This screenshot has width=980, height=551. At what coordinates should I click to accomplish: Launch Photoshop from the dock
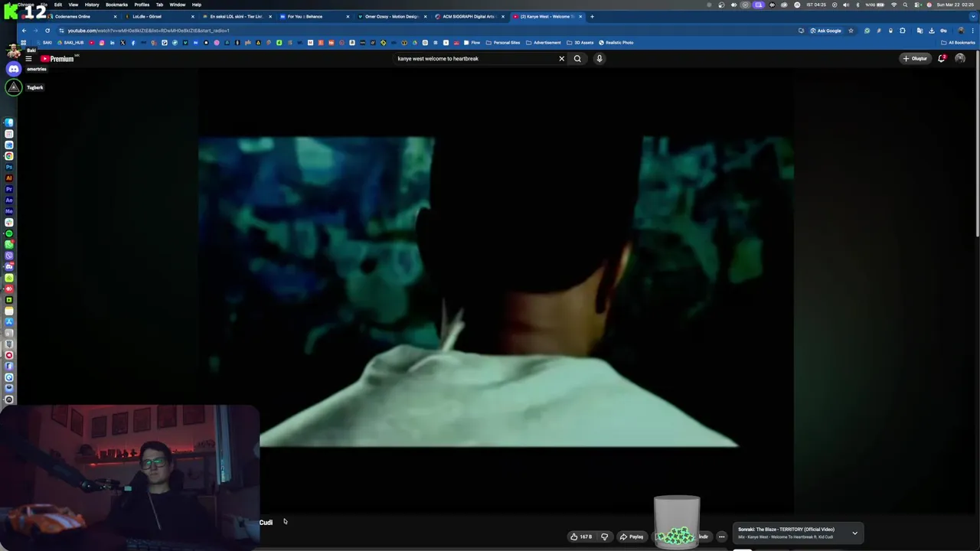pos(9,167)
